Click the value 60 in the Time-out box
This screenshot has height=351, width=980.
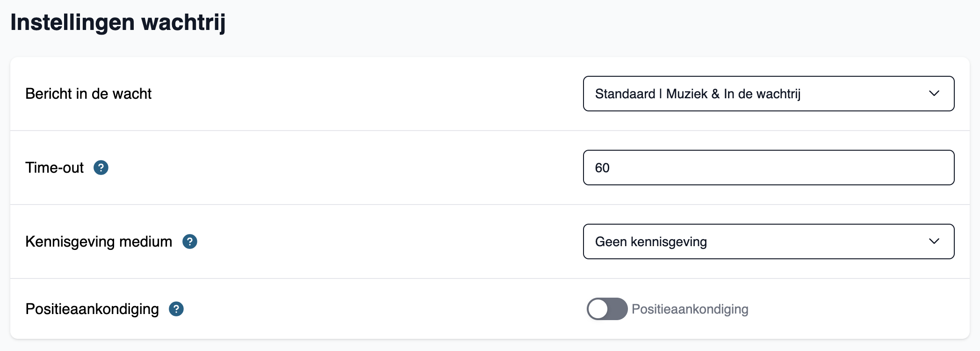(602, 168)
